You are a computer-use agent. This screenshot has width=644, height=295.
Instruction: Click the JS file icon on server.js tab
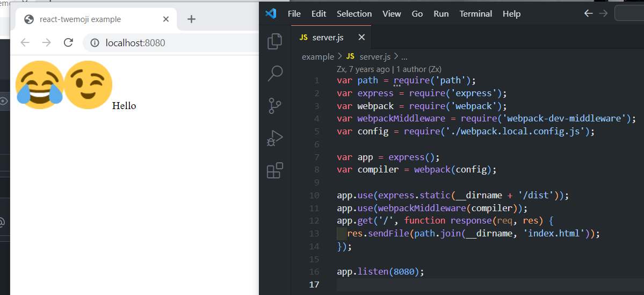(303, 38)
